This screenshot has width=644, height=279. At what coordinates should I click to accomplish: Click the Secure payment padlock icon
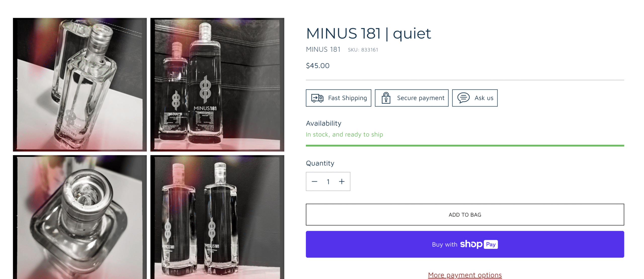[386, 98]
